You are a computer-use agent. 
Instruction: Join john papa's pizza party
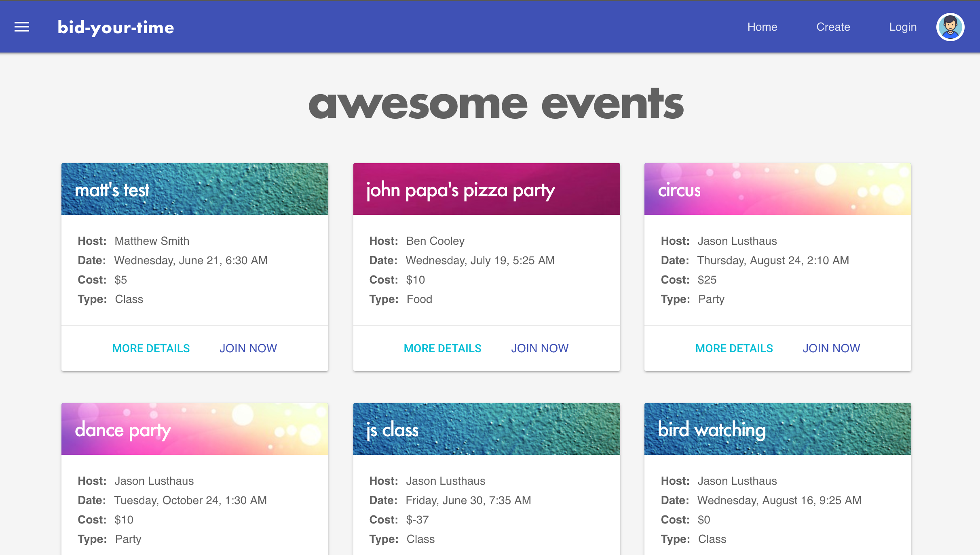pyautogui.click(x=539, y=348)
